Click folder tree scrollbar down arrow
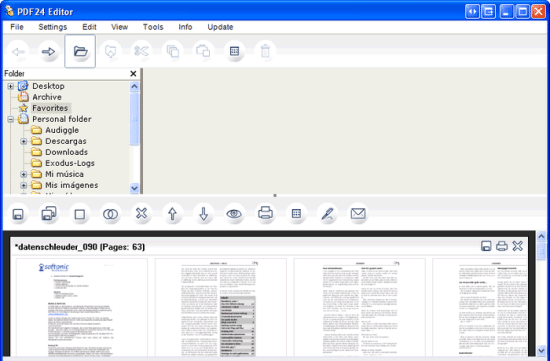 [134, 188]
